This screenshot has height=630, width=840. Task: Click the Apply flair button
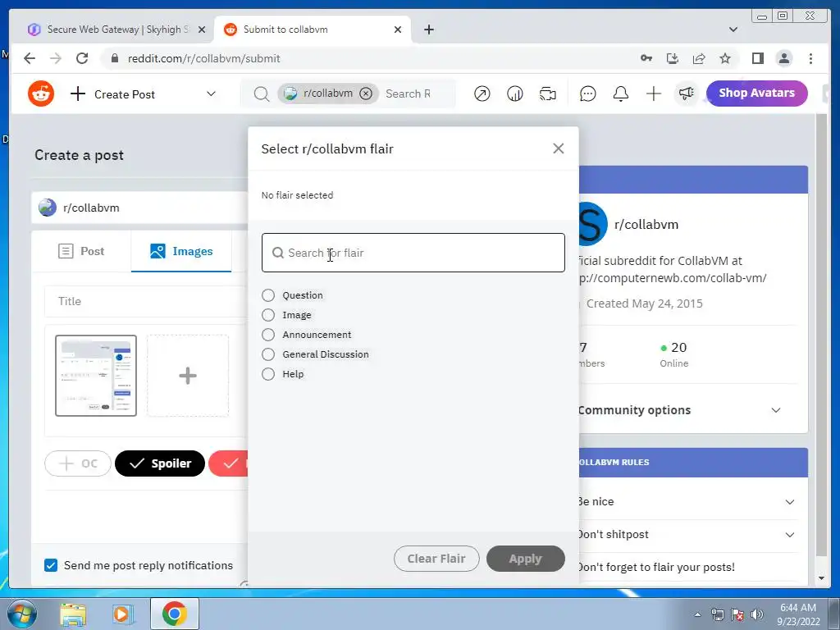[526, 559]
